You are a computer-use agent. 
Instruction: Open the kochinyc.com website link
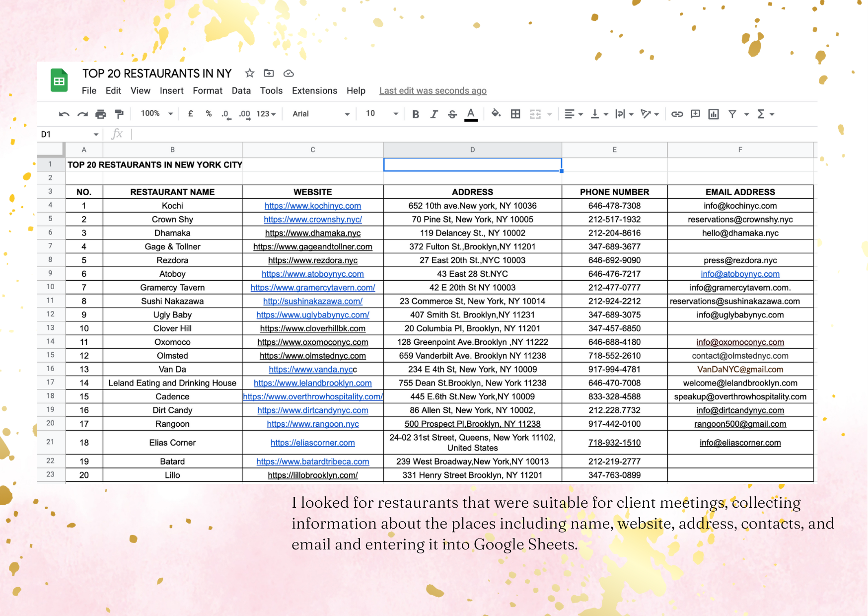(x=313, y=206)
